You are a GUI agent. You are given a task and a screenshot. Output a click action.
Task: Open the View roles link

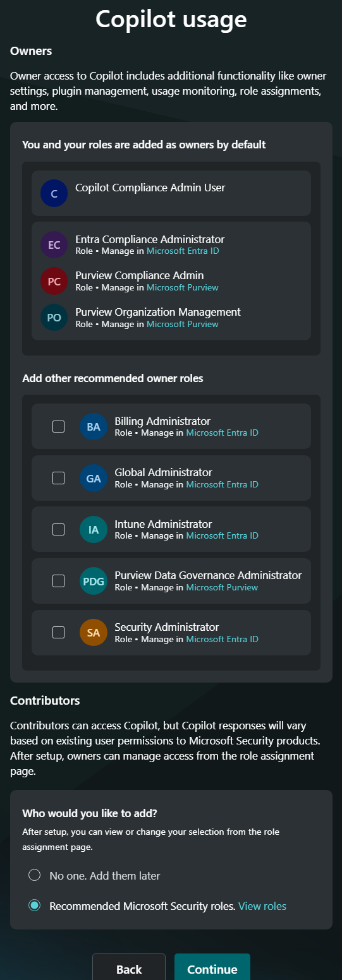262,906
